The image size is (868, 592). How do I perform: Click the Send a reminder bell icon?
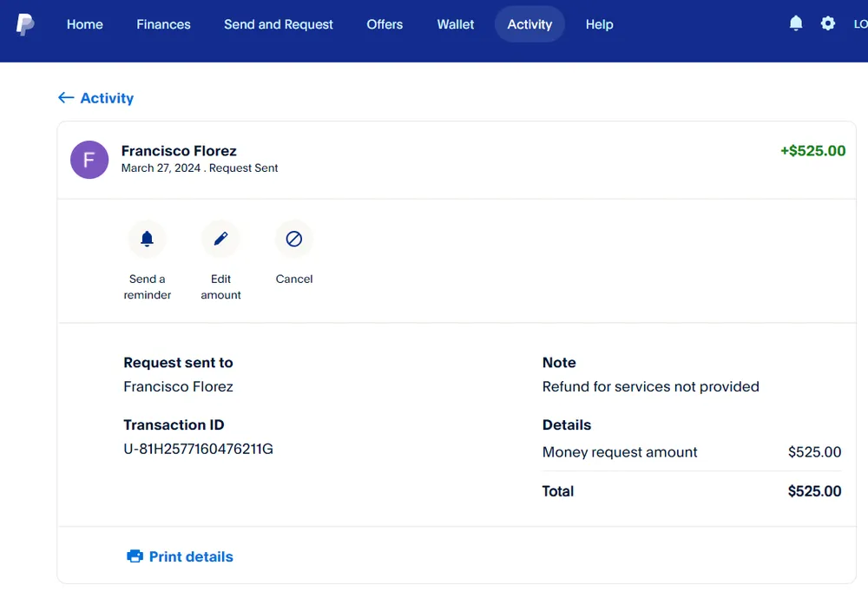pos(147,239)
